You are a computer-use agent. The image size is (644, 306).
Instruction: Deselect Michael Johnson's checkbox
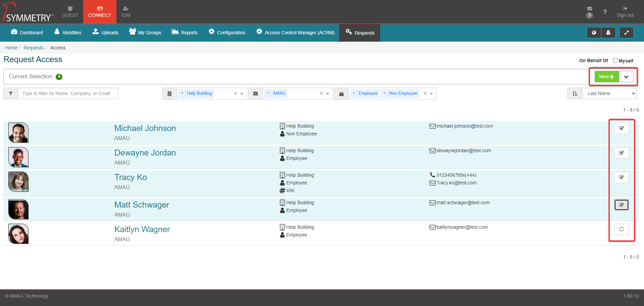click(x=621, y=128)
